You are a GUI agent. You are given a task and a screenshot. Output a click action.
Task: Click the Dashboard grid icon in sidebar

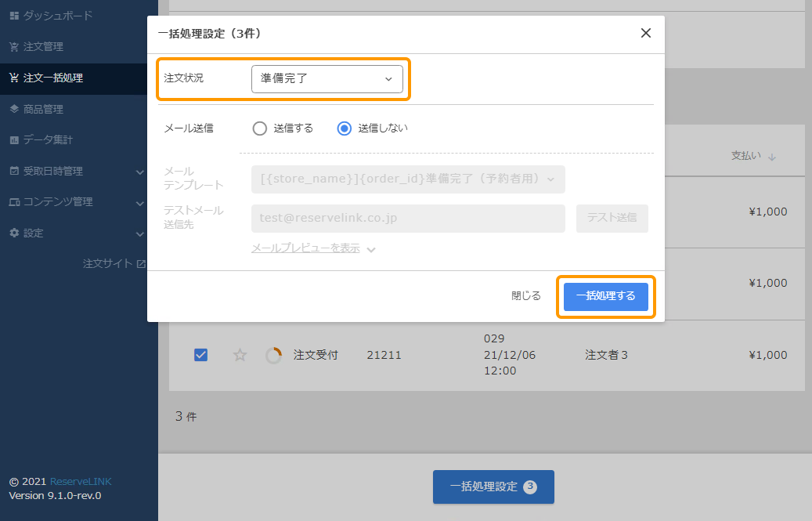(x=14, y=16)
